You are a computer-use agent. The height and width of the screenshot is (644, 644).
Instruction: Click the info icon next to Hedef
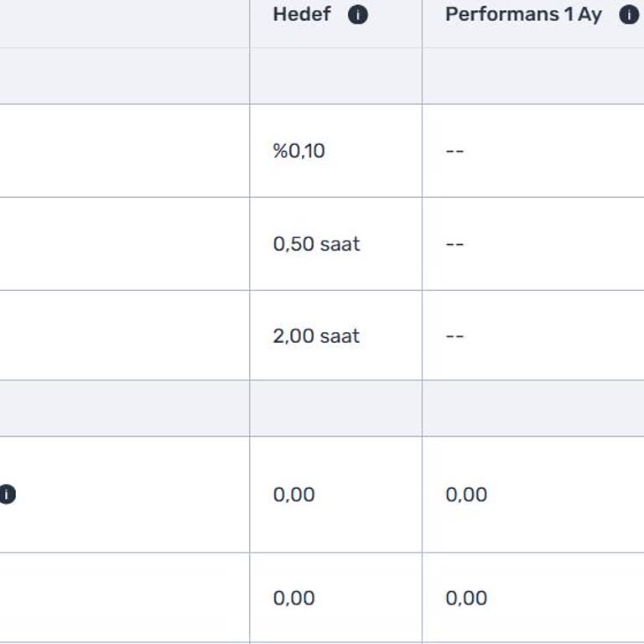click(358, 15)
